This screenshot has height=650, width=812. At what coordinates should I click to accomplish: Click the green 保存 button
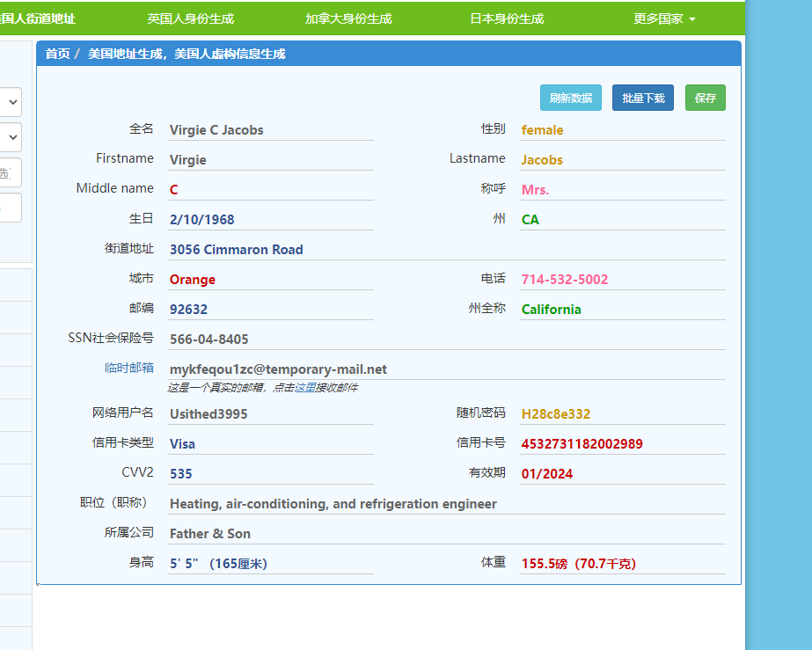706,98
